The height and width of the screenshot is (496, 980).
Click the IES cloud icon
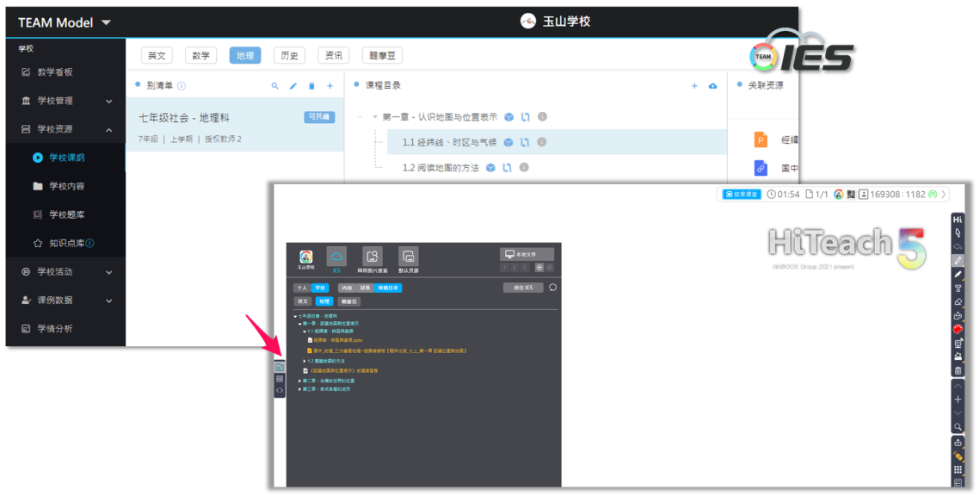point(336,257)
